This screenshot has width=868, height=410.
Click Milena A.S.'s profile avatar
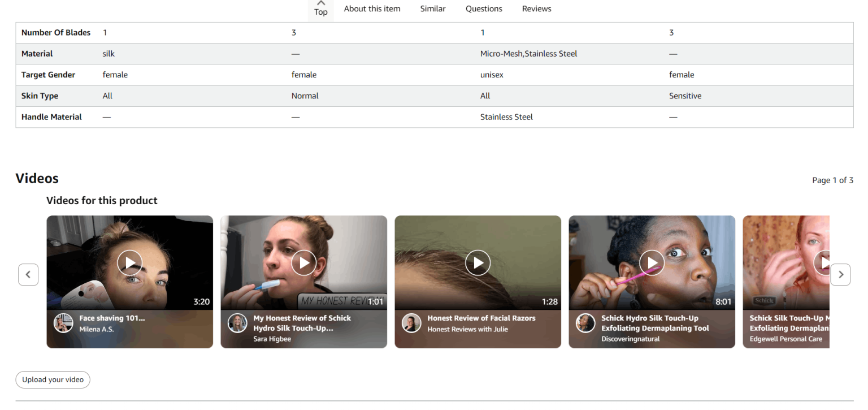(x=63, y=323)
